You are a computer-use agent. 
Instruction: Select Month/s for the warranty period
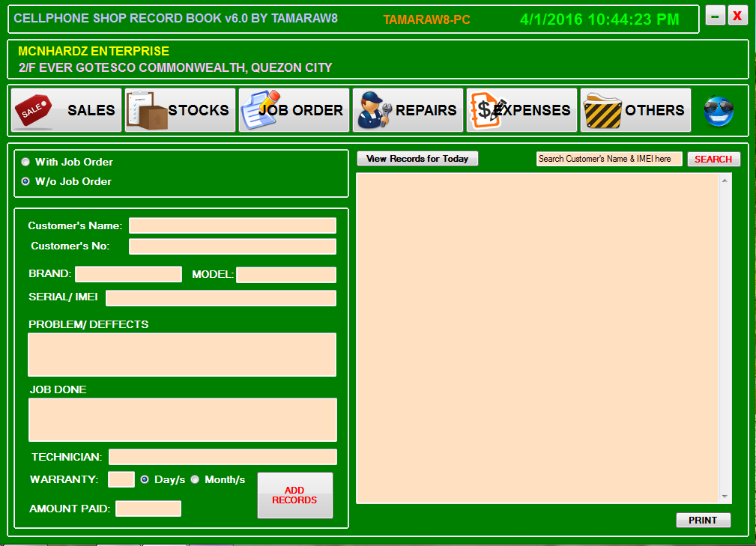(195, 480)
